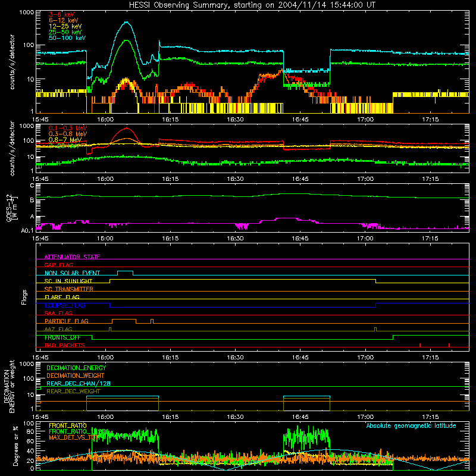Click the Flags axis title

pyautogui.click(x=24, y=297)
